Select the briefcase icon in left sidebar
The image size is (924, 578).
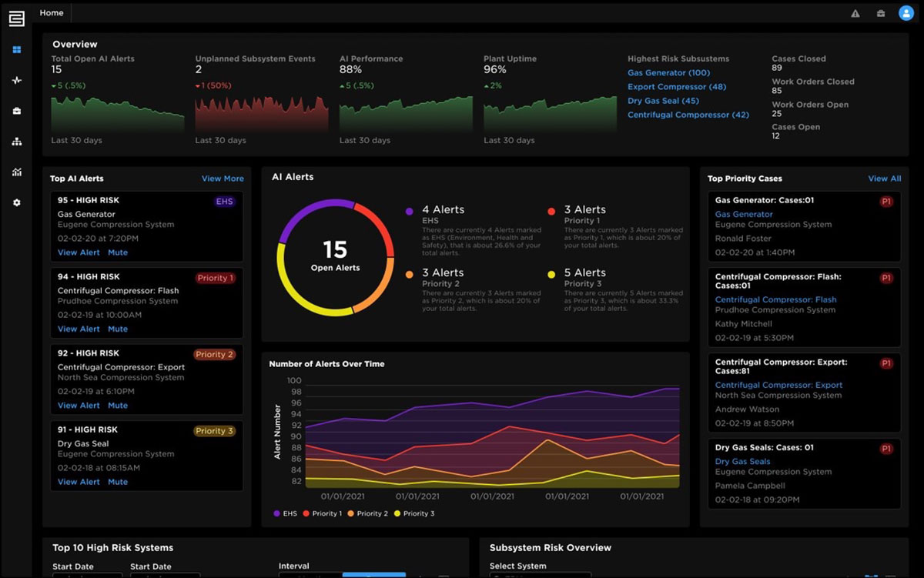pos(17,111)
